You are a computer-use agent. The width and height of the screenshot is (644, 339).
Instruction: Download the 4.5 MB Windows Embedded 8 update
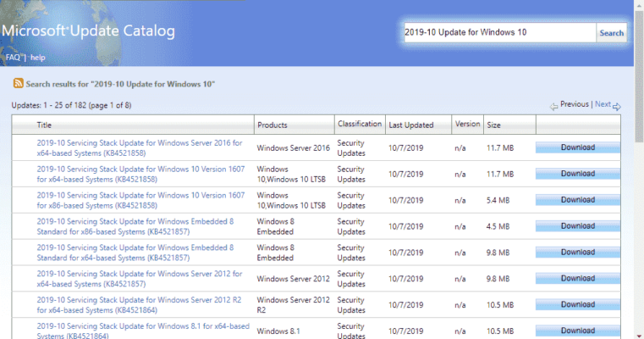[578, 226]
